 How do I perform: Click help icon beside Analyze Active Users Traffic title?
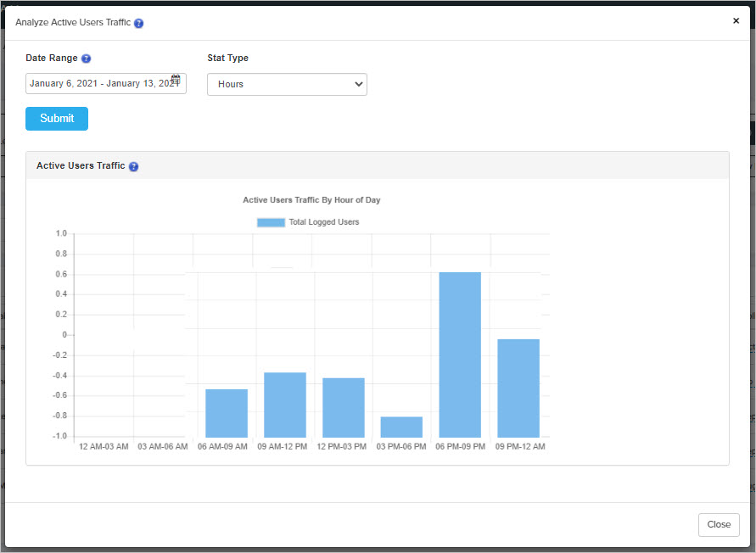coord(139,23)
